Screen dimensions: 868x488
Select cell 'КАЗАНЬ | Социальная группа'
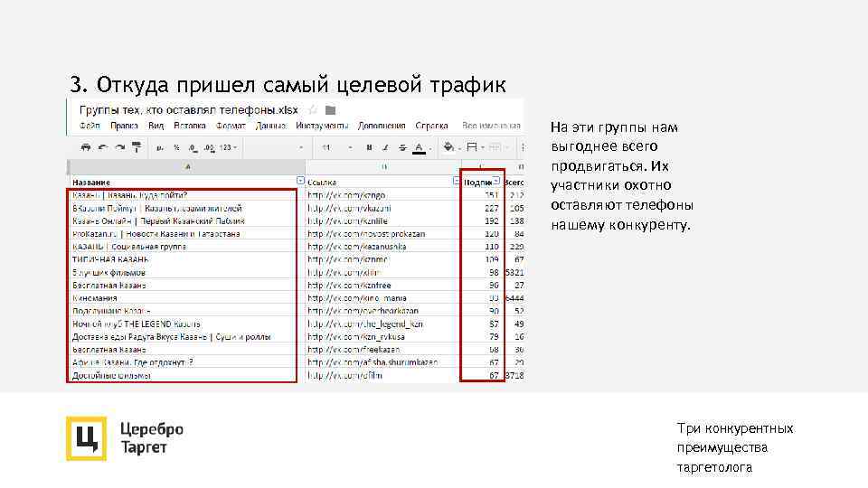point(186,247)
